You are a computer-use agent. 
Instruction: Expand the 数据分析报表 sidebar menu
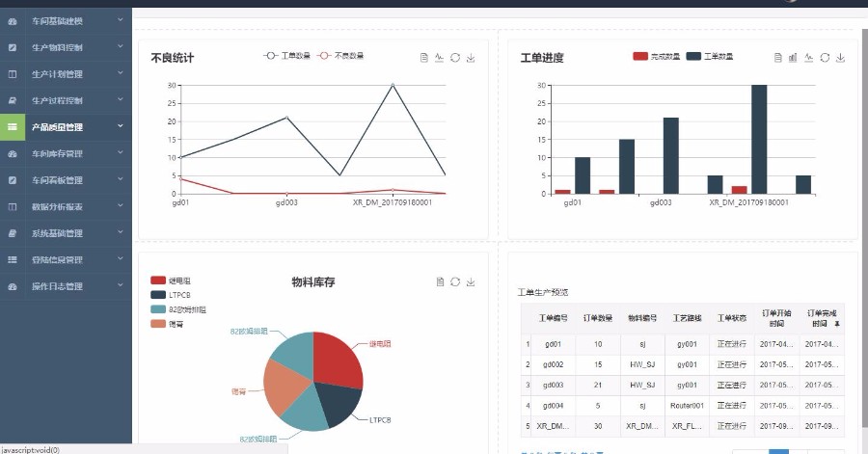66,207
